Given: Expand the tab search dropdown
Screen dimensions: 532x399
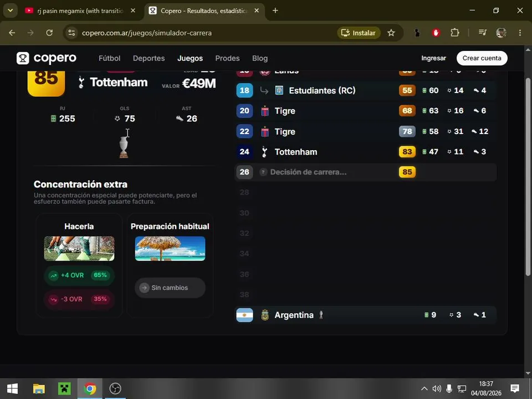Looking at the screenshot, I should click(x=11, y=11).
